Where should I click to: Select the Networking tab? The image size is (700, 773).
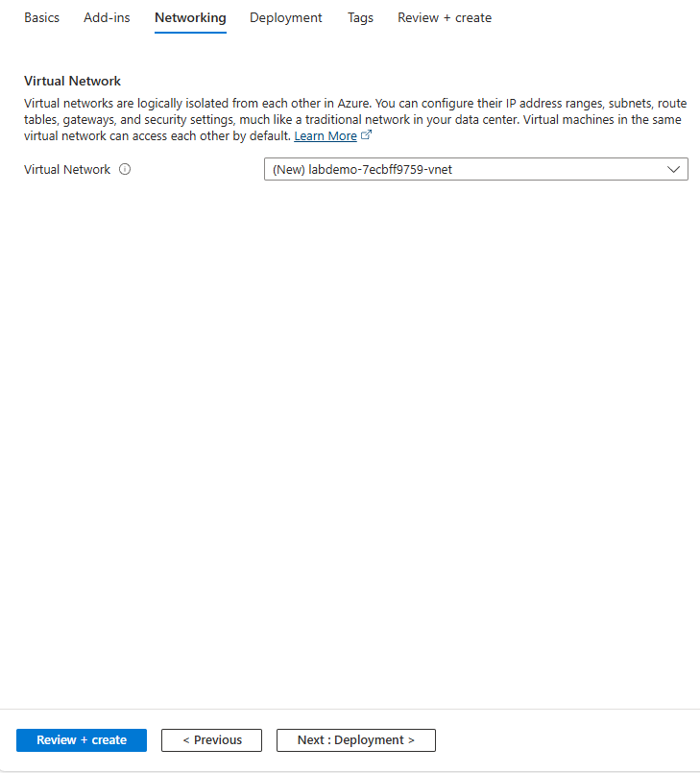(x=190, y=17)
